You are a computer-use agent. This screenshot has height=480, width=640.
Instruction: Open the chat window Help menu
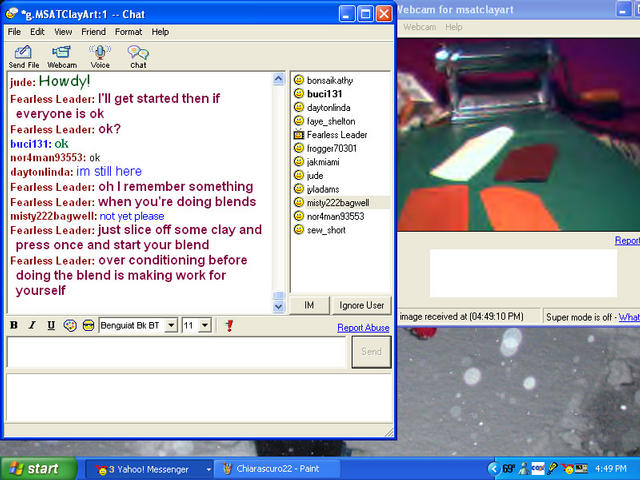tap(160, 32)
